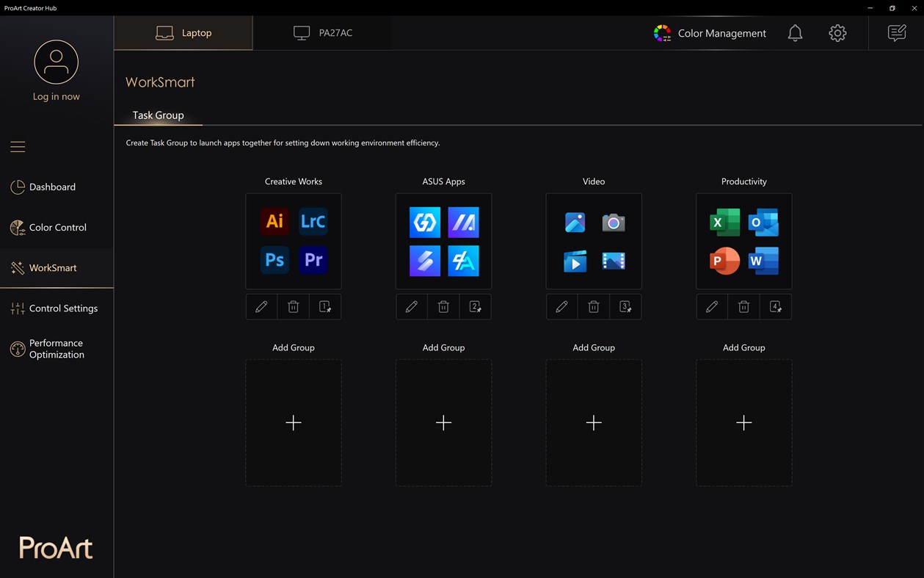This screenshot has width=924, height=578.
Task: Click the bottom-left ASUS Apps group icon
Action: click(425, 261)
